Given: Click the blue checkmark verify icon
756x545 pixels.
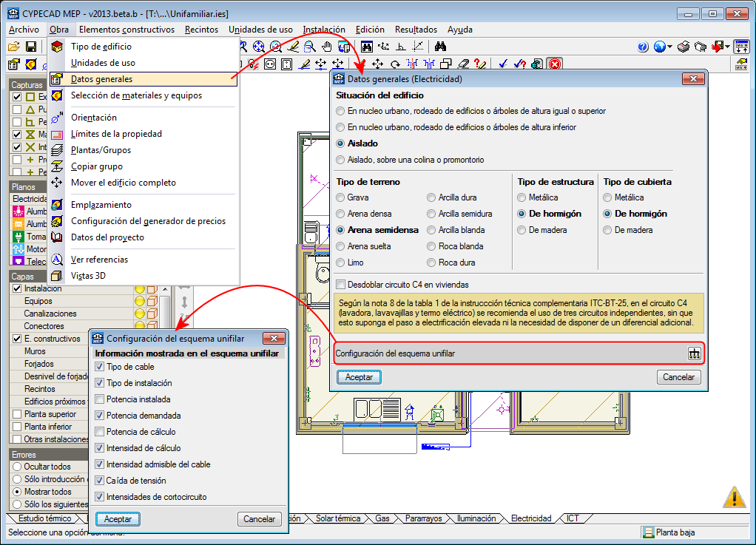Looking at the screenshot, I should pos(503,64).
